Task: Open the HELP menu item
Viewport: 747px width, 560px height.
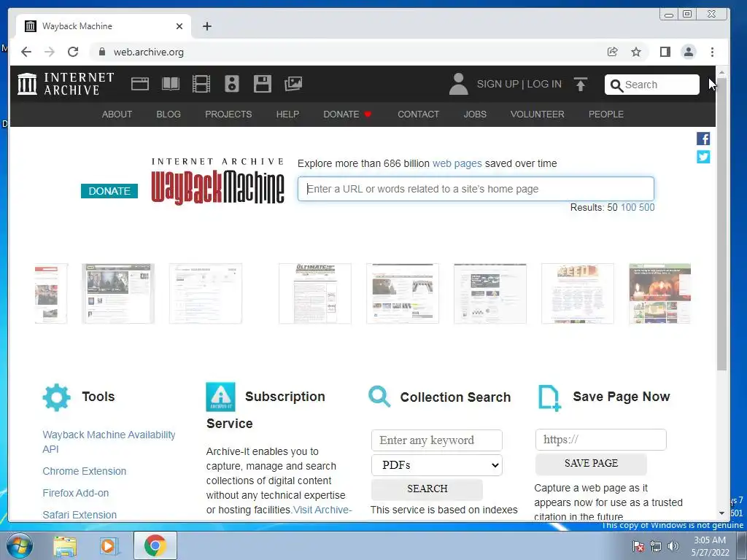Action: point(287,114)
